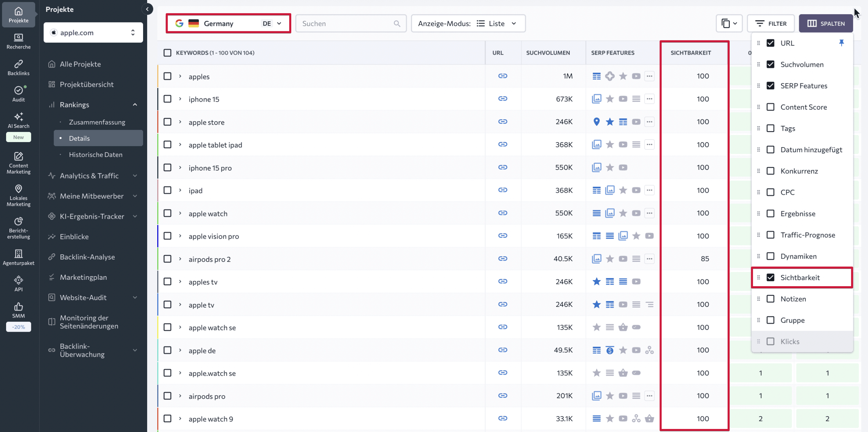
Task: Disable the Suchvolumen column
Action: pyautogui.click(x=771, y=64)
